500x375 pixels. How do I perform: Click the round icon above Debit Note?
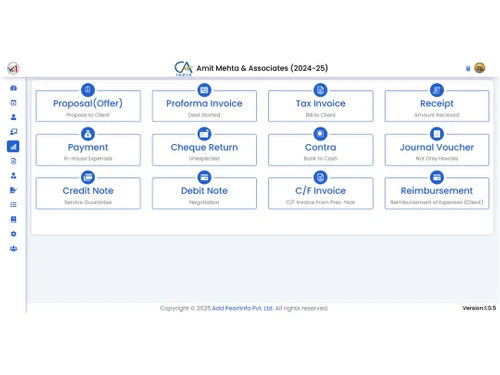point(204,177)
